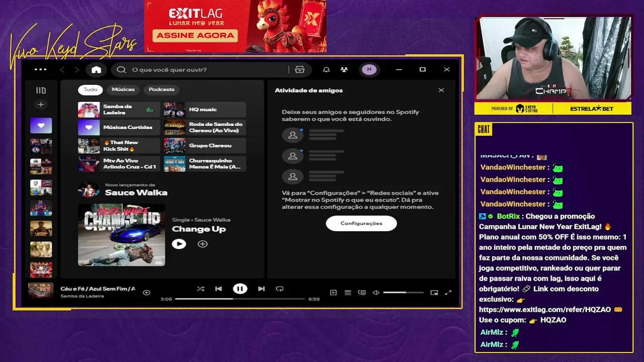
Task: Open the playback queue icon
Action: click(x=348, y=293)
